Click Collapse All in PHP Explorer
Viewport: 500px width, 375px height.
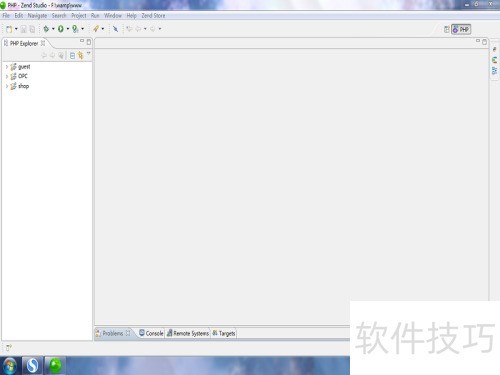pos(72,56)
